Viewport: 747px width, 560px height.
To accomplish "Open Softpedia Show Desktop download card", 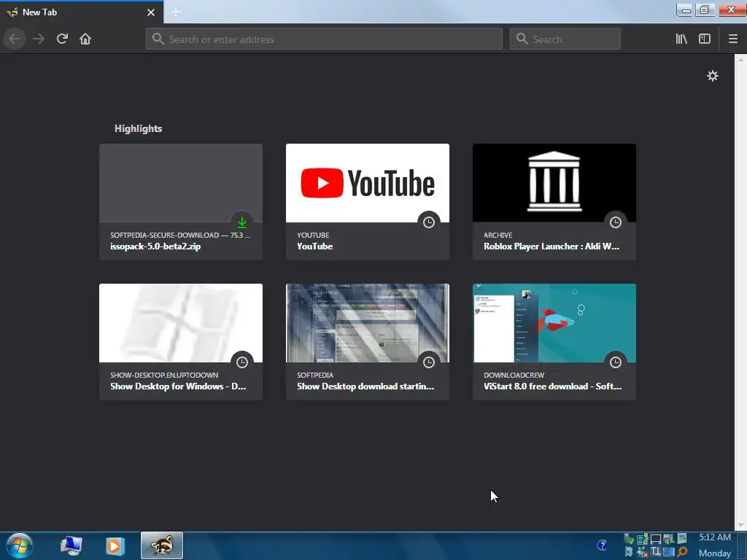I will click(368, 342).
